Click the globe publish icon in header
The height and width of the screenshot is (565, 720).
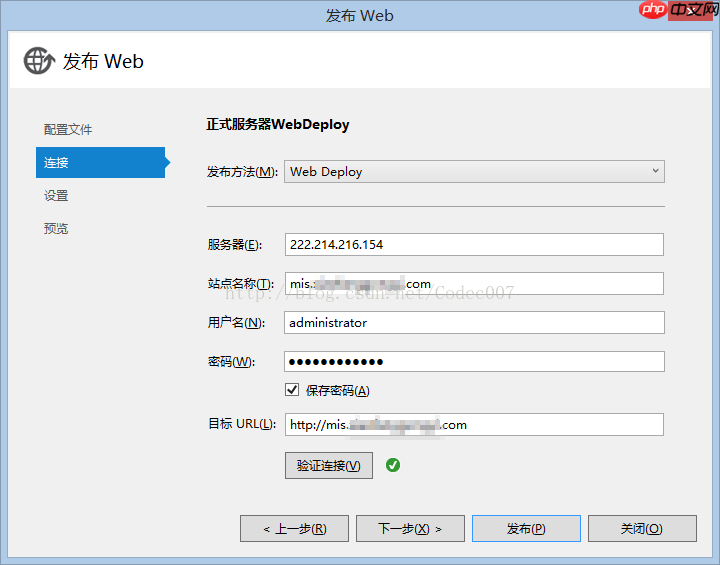click(x=39, y=61)
